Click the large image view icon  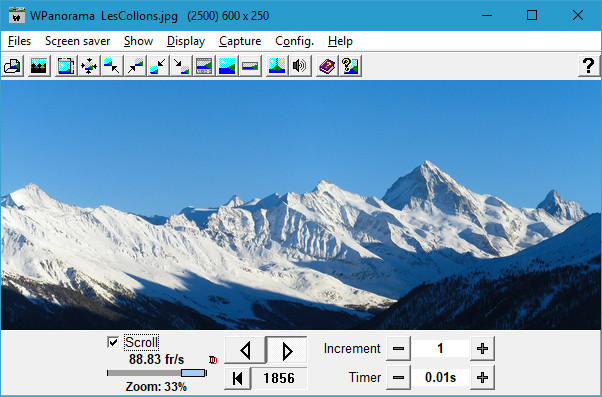[x=227, y=66]
